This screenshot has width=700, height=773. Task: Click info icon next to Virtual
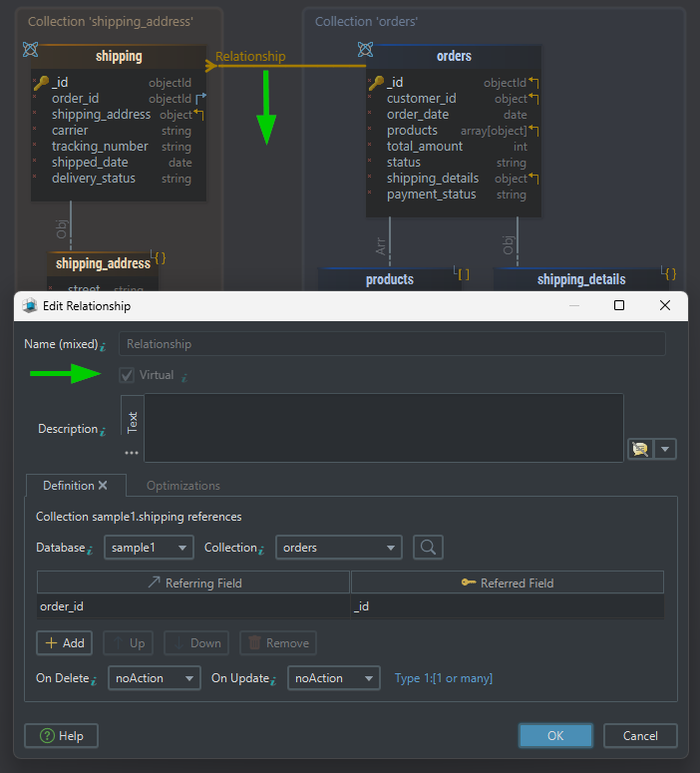[183, 378]
